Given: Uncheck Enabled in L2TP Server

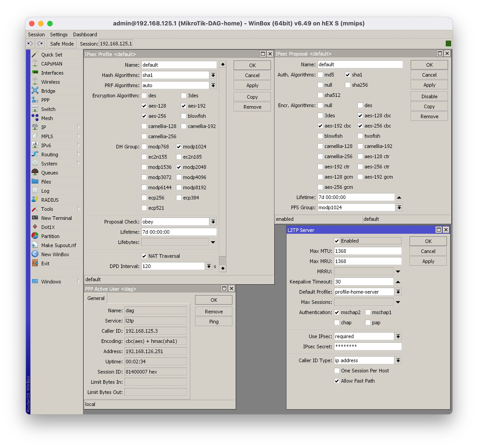Looking at the screenshot, I should click(x=337, y=241).
